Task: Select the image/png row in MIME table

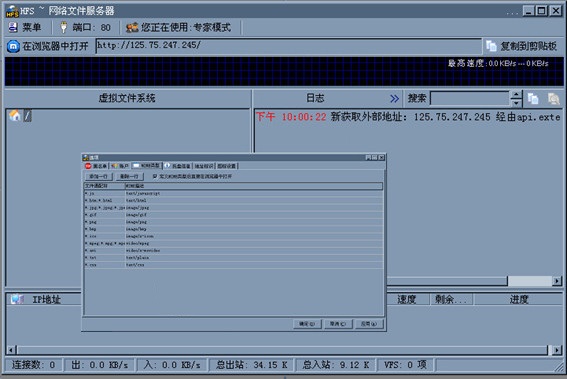Action: click(233, 222)
